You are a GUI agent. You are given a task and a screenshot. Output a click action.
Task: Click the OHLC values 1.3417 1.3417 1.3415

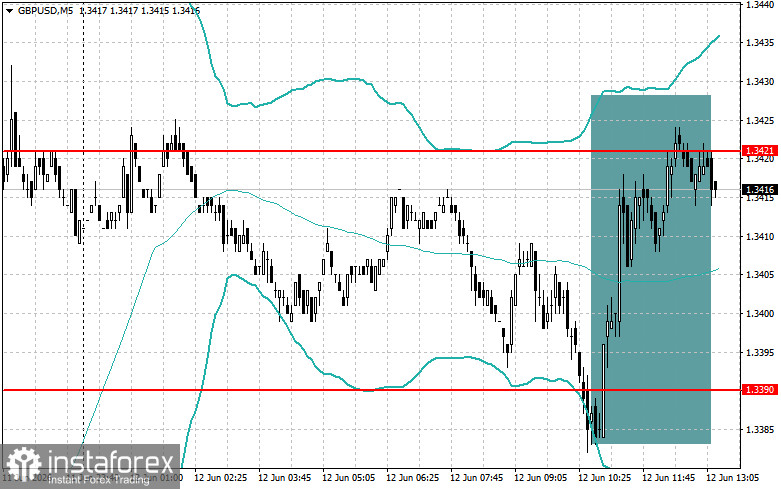(124, 10)
